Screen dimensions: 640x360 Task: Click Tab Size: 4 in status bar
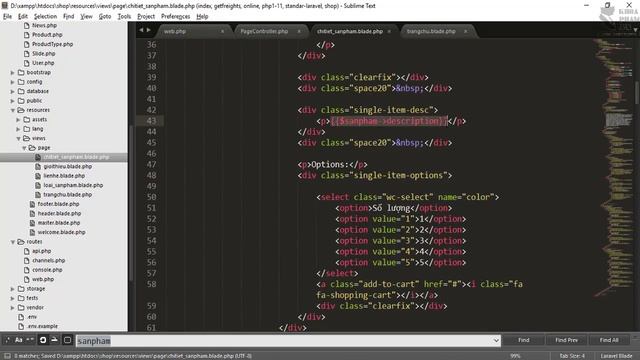pos(572,356)
